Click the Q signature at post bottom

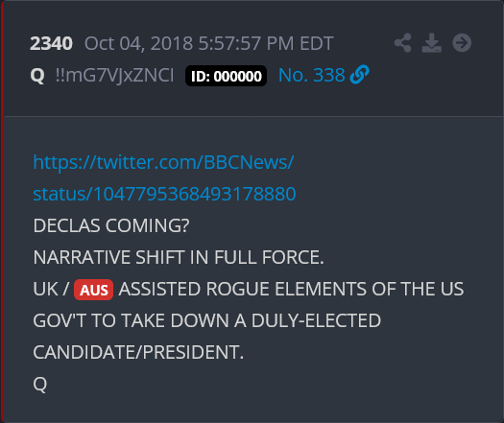[40, 384]
